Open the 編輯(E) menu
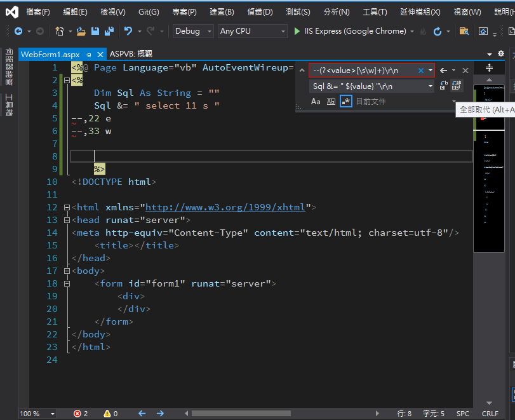 point(75,12)
